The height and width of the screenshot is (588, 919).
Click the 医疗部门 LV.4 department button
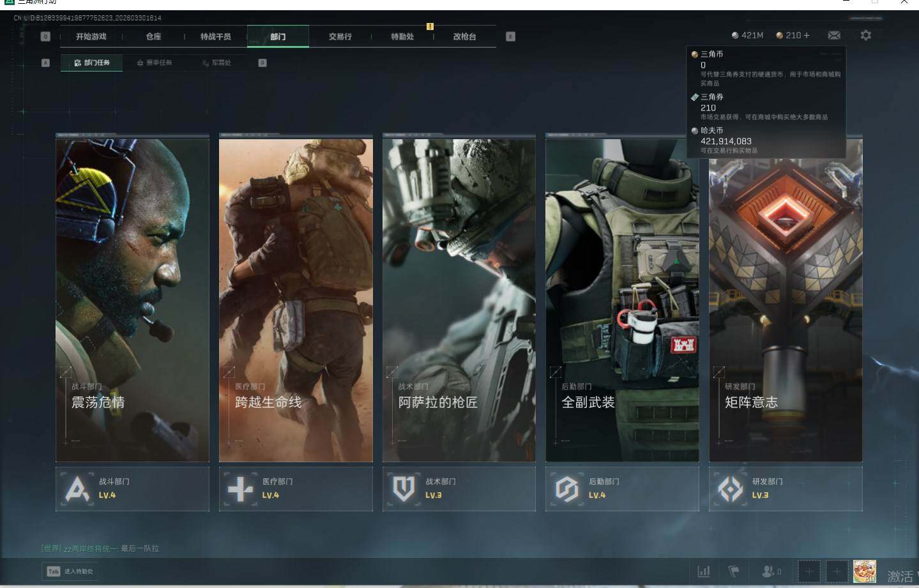click(296, 489)
